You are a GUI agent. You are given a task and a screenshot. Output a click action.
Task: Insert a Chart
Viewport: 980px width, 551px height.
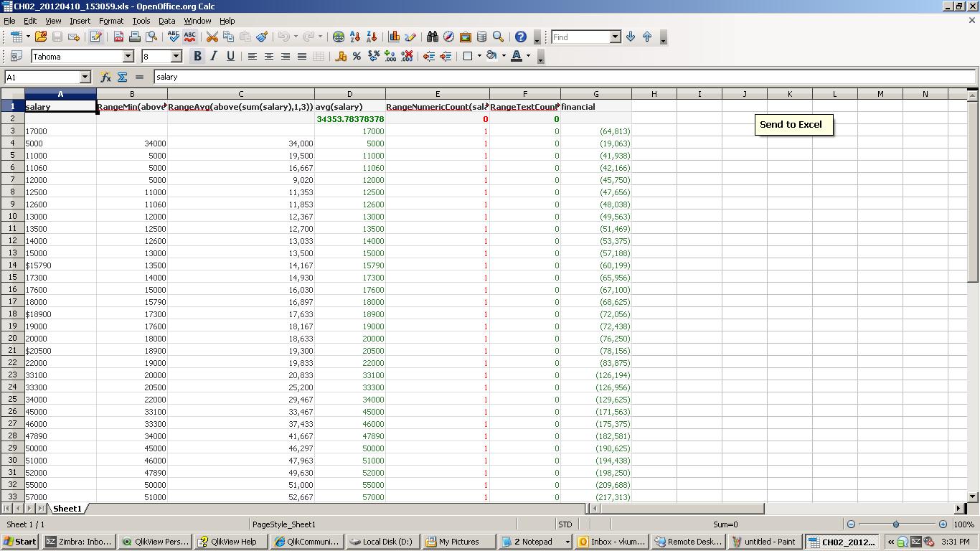click(394, 37)
